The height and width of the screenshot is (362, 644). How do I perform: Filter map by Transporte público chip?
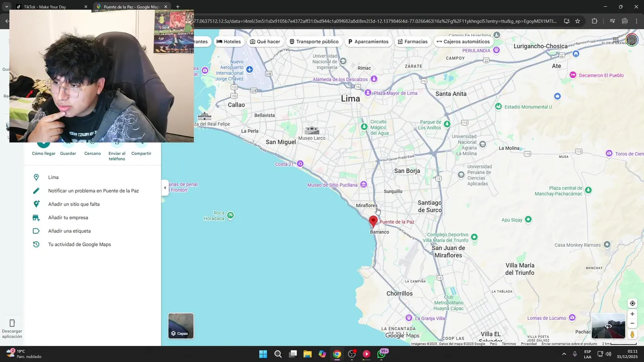point(314,42)
